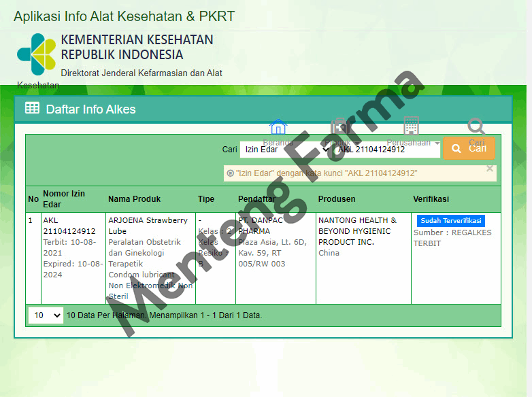Open the Izin Edar search-type dropdown
The height and width of the screenshot is (397, 532).
click(285, 150)
